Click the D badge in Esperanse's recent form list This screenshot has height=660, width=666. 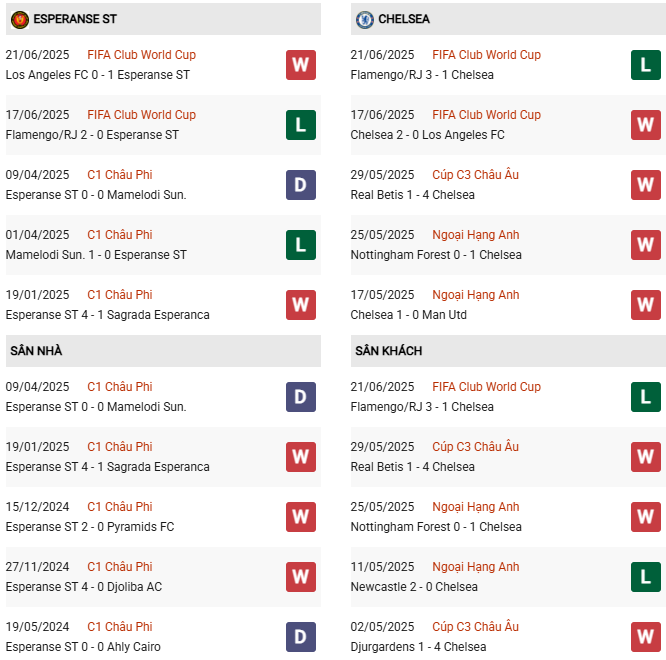(300, 185)
